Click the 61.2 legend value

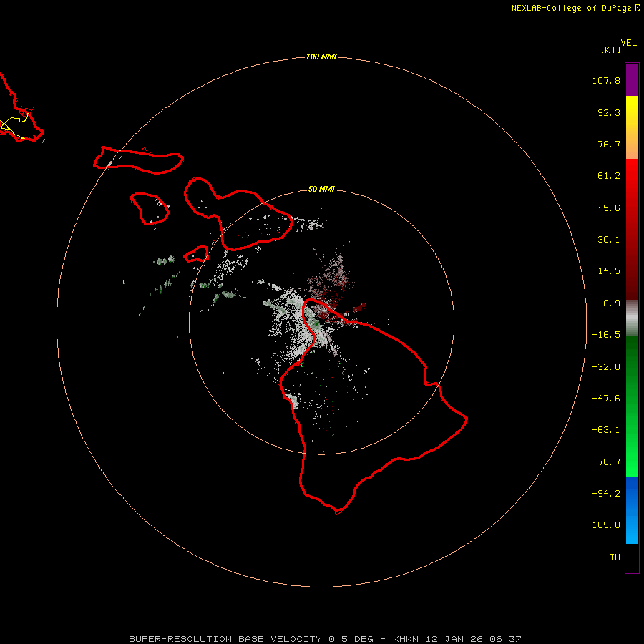tap(609, 176)
